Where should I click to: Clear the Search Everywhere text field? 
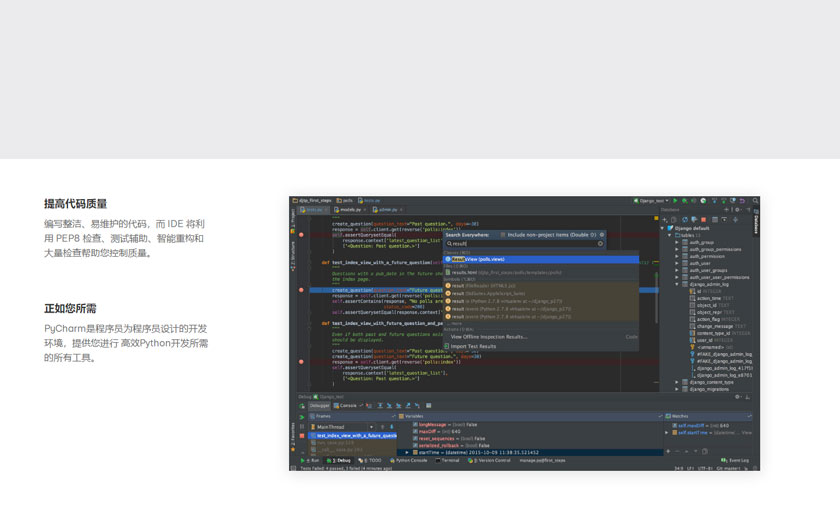click(x=600, y=243)
